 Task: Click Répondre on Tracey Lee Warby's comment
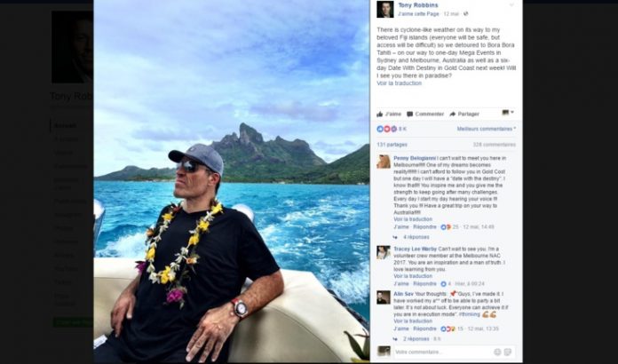(x=424, y=283)
